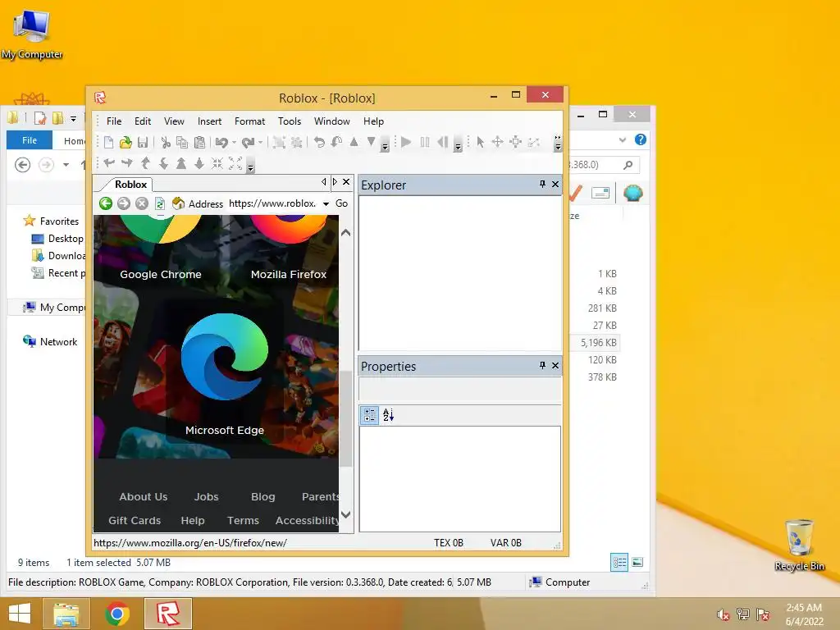Click the blue File tab in File Explorer

[x=30, y=140]
